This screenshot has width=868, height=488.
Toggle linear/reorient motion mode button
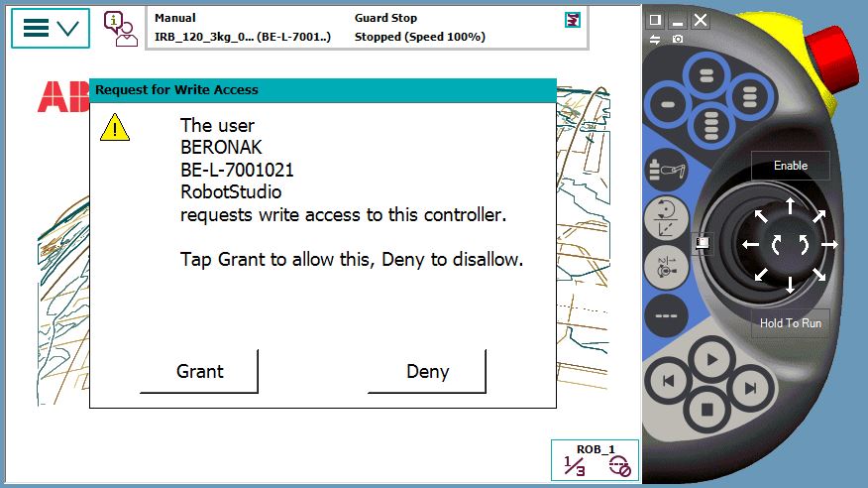tap(667, 219)
